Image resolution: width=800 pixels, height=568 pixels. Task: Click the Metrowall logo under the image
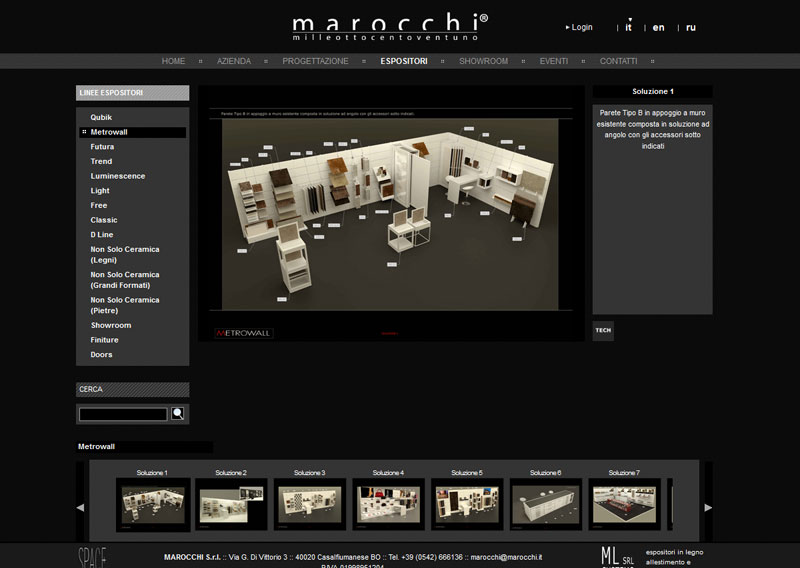(x=243, y=333)
